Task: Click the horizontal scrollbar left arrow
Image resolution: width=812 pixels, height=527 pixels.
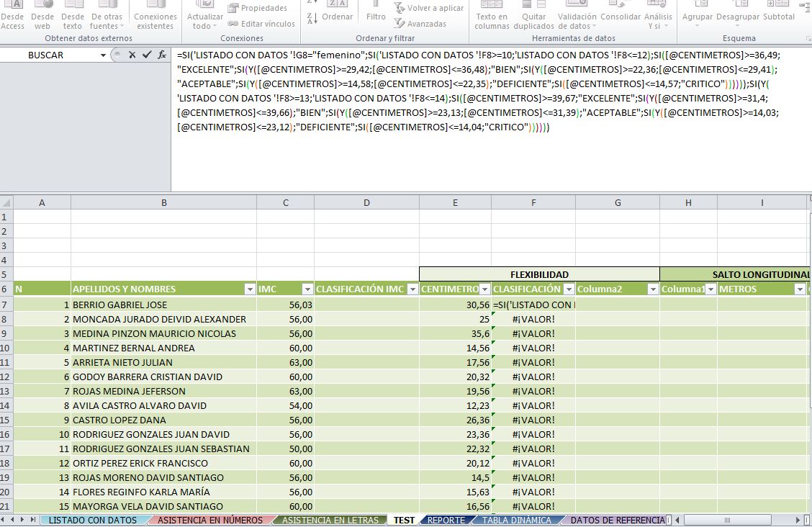Action: (x=678, y=520)
